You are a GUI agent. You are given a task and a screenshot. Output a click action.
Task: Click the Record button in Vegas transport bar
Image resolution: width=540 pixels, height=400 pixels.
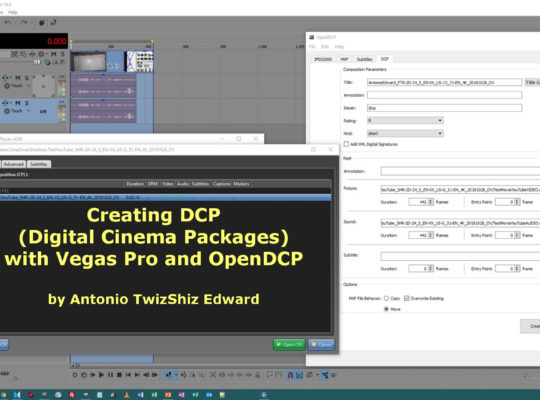(x=75, y=375)
